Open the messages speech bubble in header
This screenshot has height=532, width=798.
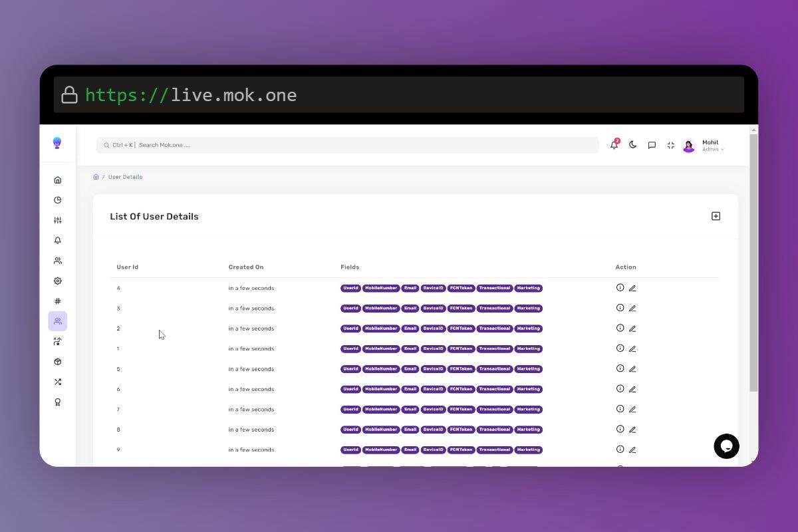(652, 145)
